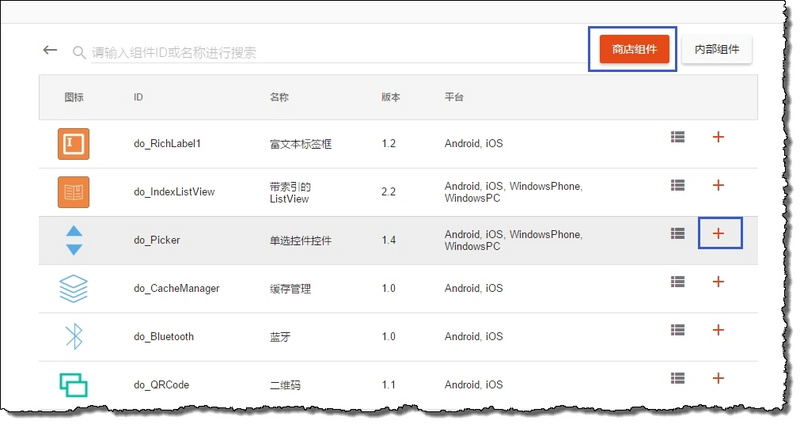The width and height of the screenshot is (800, 424).
Task: Click the 缓存管理 name cell
Action: tap(290, 289)
